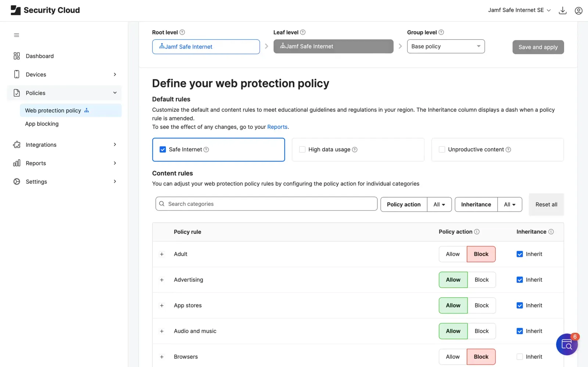The height and width of the screenshot is (367, 588).
Task: Click the hamburger menu icon in sidebar
Action: pos(17,35)
